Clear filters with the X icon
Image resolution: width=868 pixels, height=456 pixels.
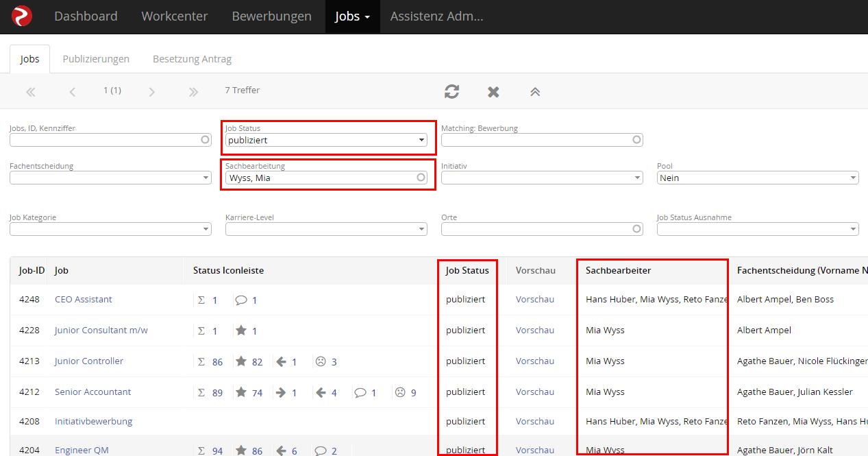click(493, 91)
